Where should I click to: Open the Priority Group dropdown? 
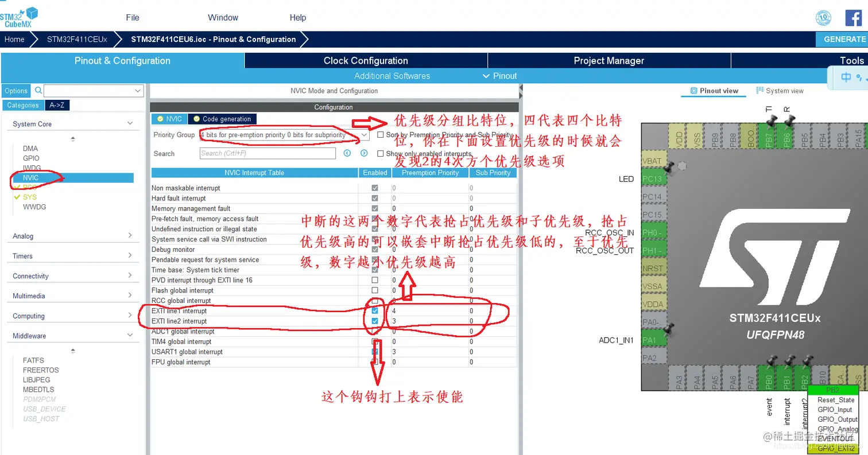point(284,135)
